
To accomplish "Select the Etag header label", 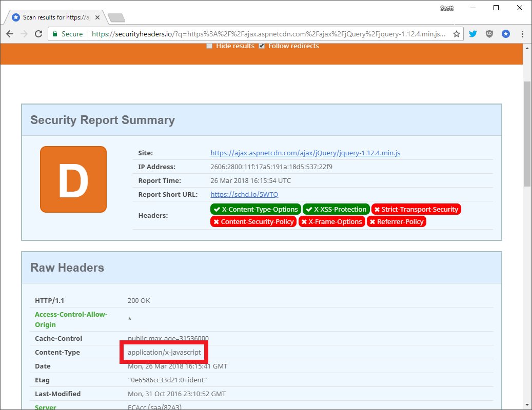I will (x=42, y=380).
